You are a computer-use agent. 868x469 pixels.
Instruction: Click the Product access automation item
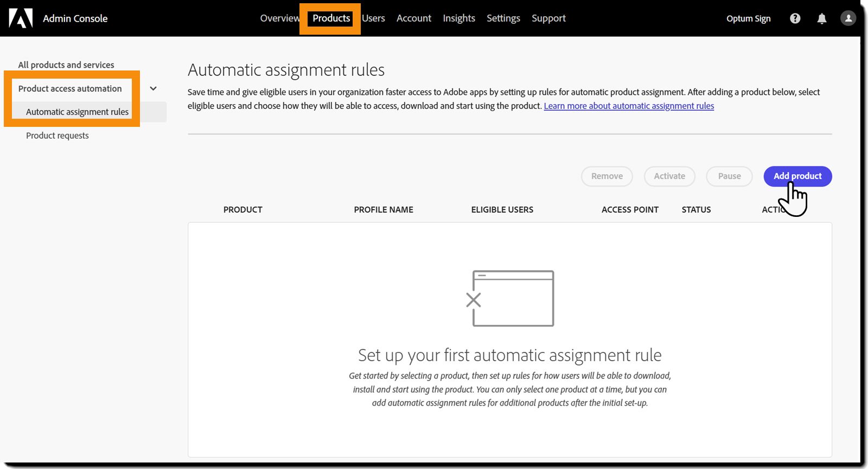[x=70, y=88]
